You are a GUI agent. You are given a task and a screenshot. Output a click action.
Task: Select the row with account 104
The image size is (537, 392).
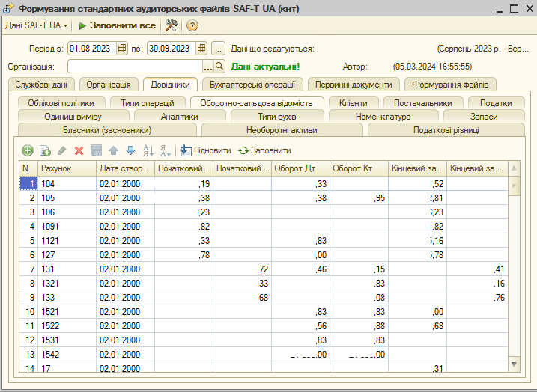pyautogui.click(x=264, y=184)
